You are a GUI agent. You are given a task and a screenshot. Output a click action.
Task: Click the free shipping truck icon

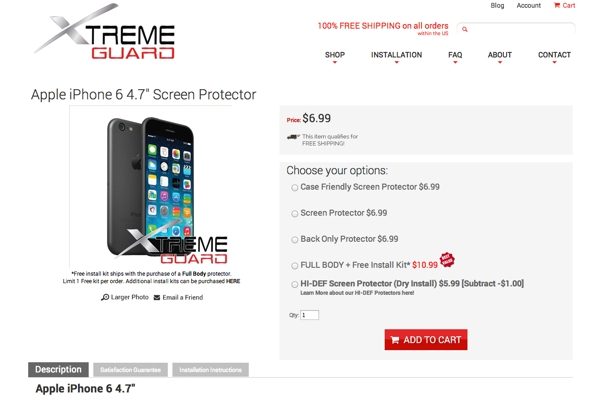pyautogui.click(x=293, y=137)
